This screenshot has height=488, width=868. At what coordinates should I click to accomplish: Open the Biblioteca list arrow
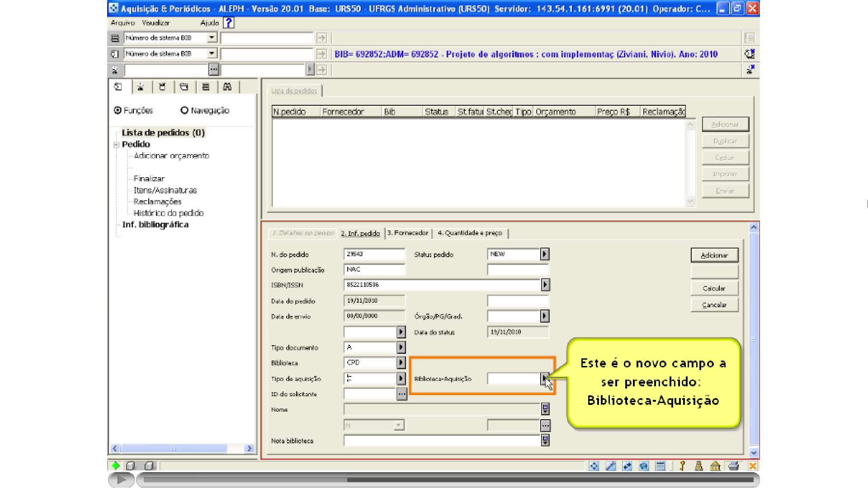pos(401,362)
